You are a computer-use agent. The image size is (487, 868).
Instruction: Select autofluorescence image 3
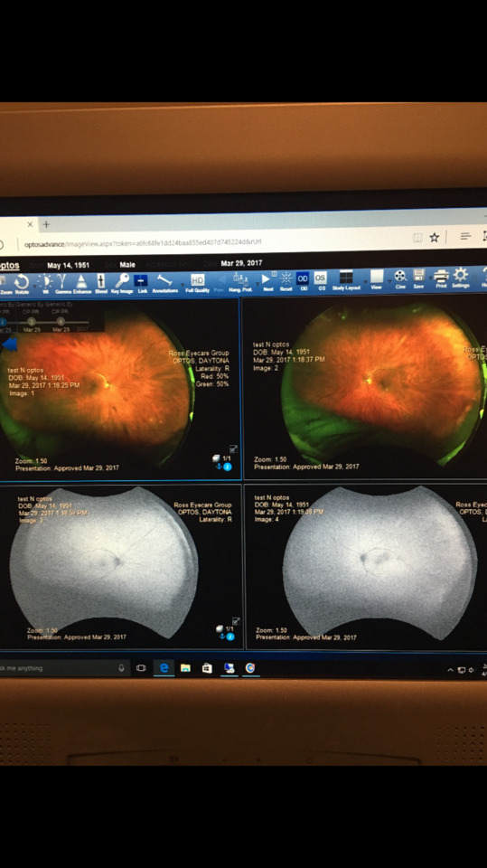120,565
